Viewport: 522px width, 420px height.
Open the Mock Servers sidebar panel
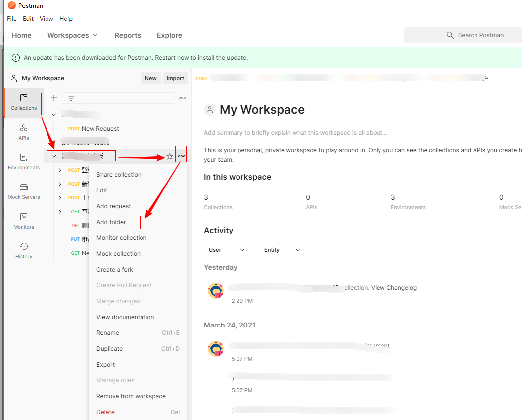point(24,191)
